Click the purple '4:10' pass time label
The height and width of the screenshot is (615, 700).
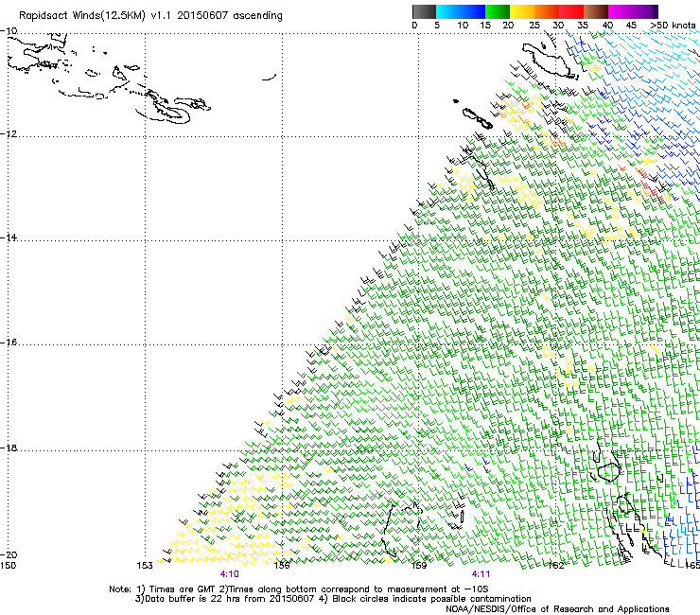[x=230, y=574]
